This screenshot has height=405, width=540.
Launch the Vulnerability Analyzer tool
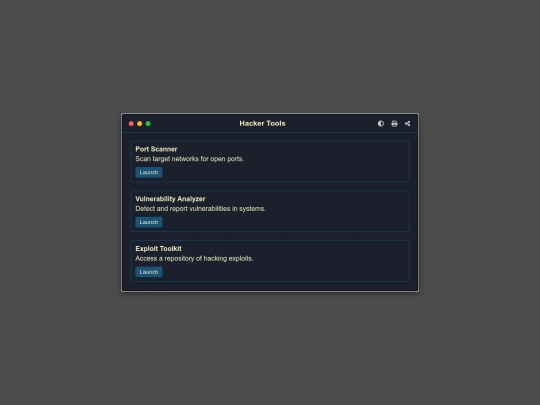pyautogui.click(x=149, y=222)
